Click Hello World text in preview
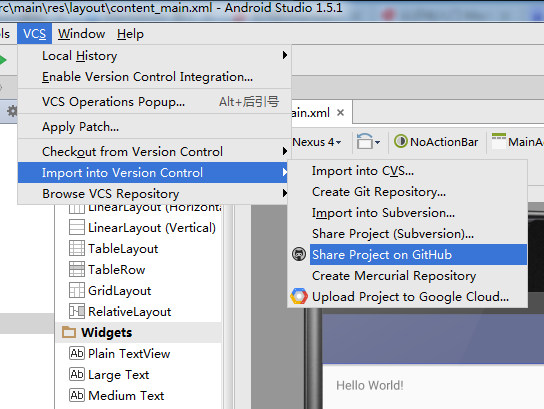Image resolution: width=544 pixels, height=409 pixels. (x=370, y=385)
